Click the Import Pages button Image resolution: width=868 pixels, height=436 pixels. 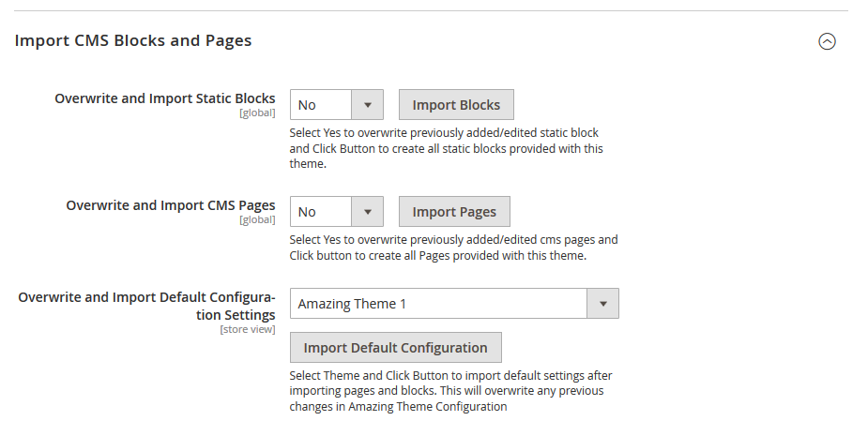pyautogui.click(x=454, y=211)
